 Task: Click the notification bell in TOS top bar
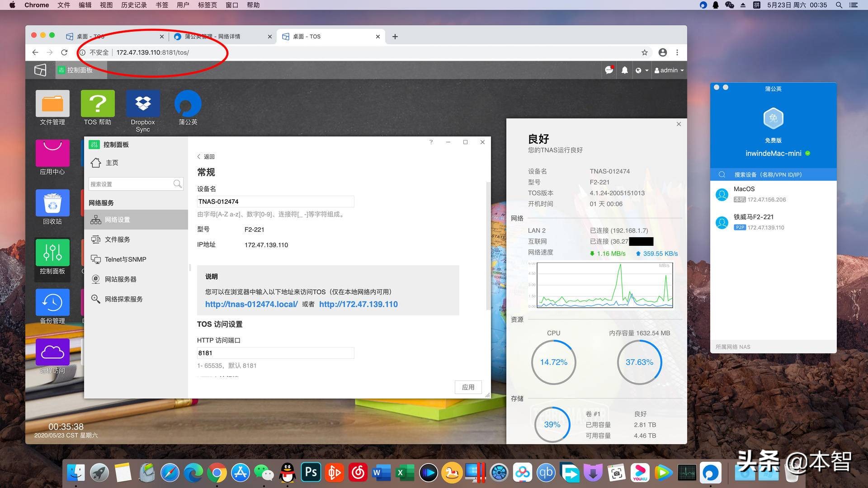(624, 70)
